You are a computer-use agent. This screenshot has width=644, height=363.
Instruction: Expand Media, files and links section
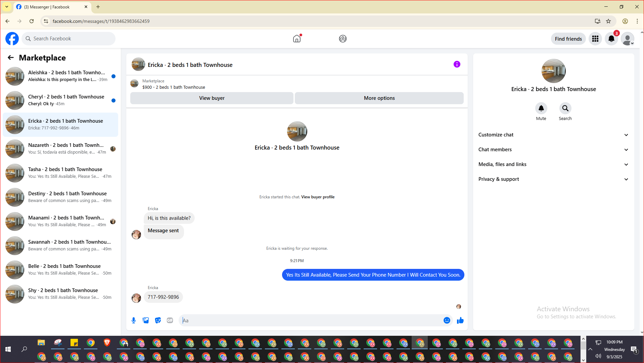(x=554, y=164)
